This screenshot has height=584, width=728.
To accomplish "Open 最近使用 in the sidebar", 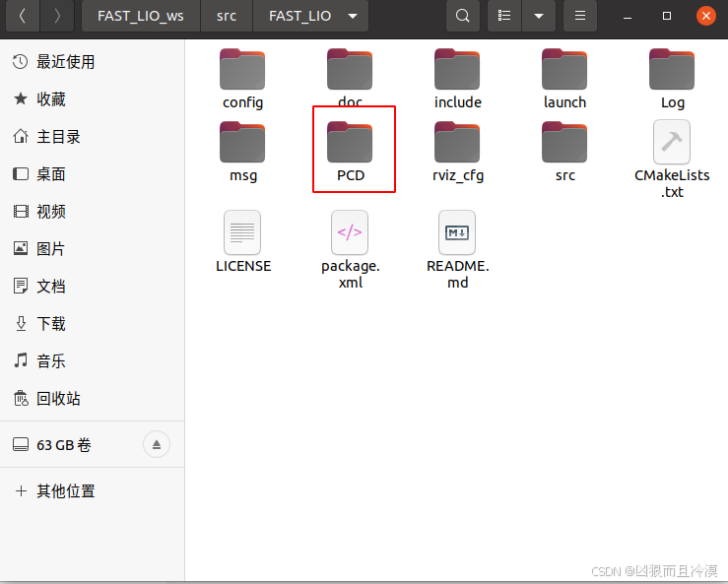I will tap(92, 62).
